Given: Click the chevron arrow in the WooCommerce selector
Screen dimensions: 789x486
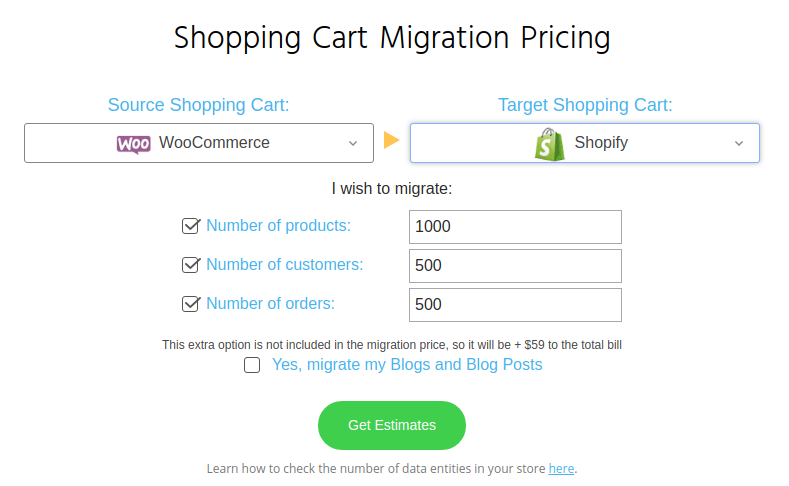Looking at the screenshot, I should (353, 143).
